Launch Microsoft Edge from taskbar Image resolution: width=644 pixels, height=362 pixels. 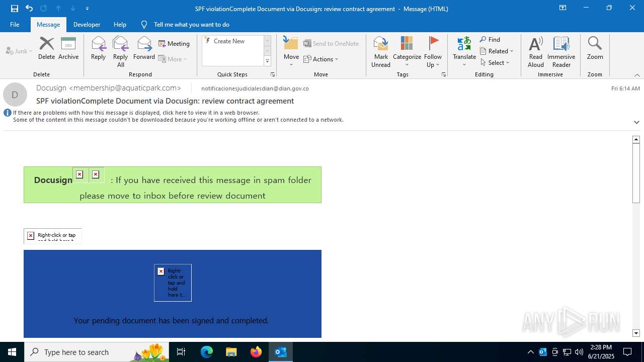(207, 352)
